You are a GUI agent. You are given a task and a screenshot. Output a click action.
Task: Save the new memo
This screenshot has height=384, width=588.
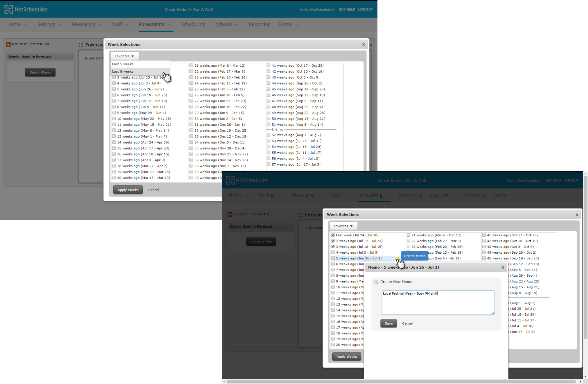click(388, 324)
